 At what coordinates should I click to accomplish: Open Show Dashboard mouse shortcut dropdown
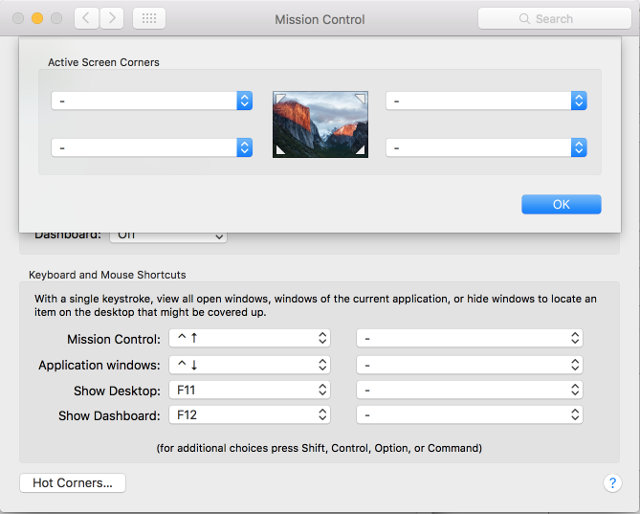pos(470,415)
